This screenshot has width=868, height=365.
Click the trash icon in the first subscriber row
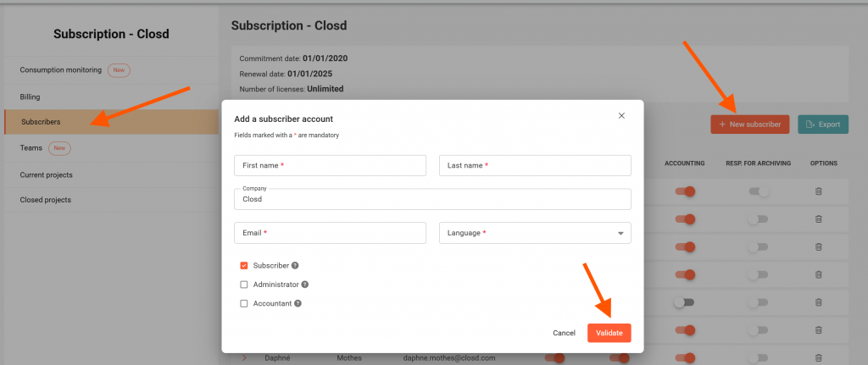coord(818,192)
